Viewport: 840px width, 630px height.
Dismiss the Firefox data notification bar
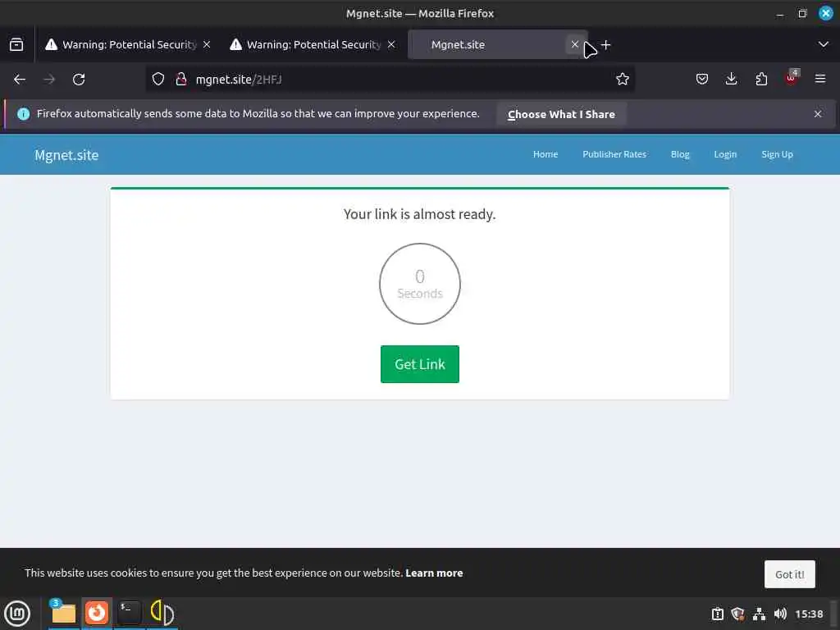[x=818, y=114]
